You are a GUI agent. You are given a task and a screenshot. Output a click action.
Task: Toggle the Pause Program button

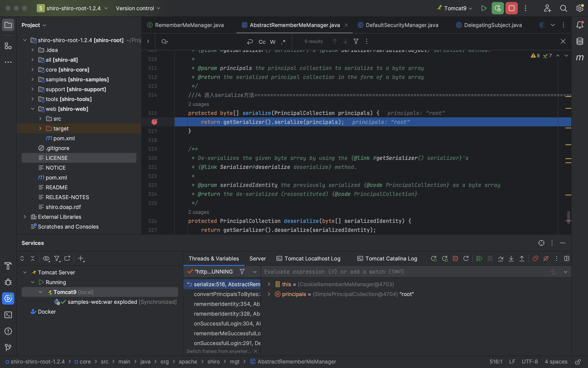pyautogui.click(x=490, y=258)
